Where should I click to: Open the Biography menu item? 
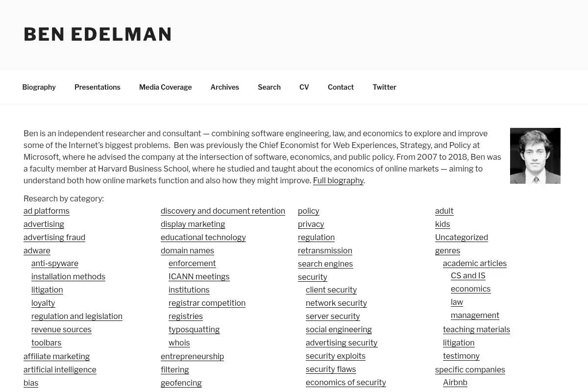pyautogui.click(x=39, y=87)
